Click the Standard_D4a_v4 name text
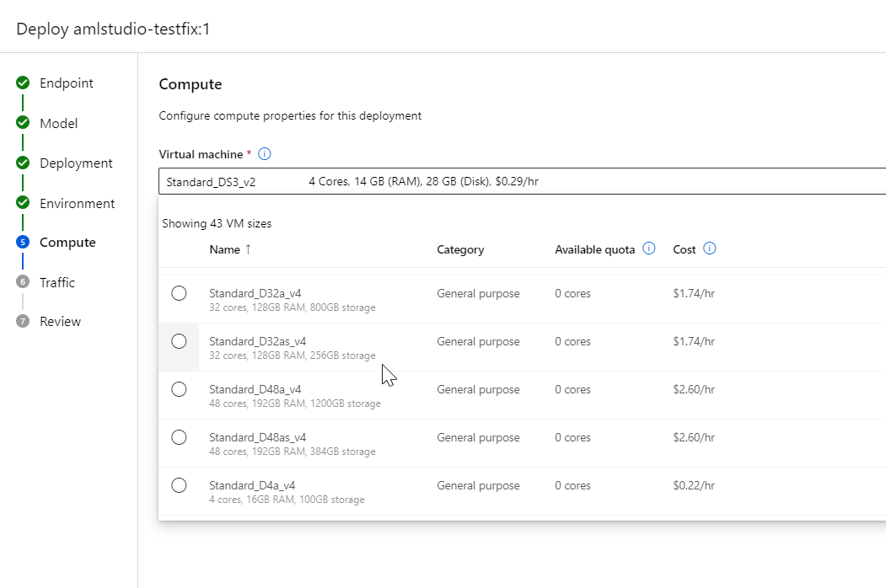The image size is (886, 588). point(252,485)
